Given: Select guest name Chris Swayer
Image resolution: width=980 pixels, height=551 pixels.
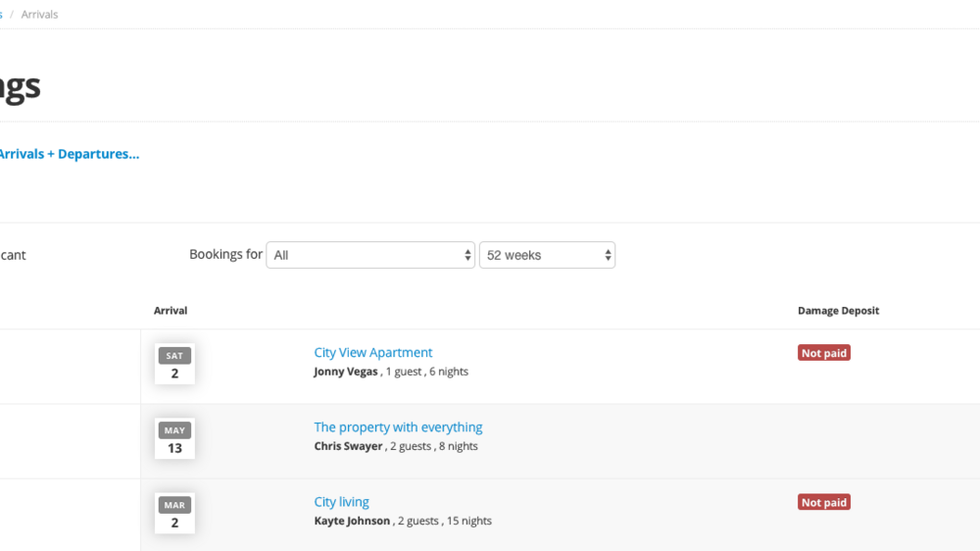Looking at the screenshot, I should (x=348, y=446).
